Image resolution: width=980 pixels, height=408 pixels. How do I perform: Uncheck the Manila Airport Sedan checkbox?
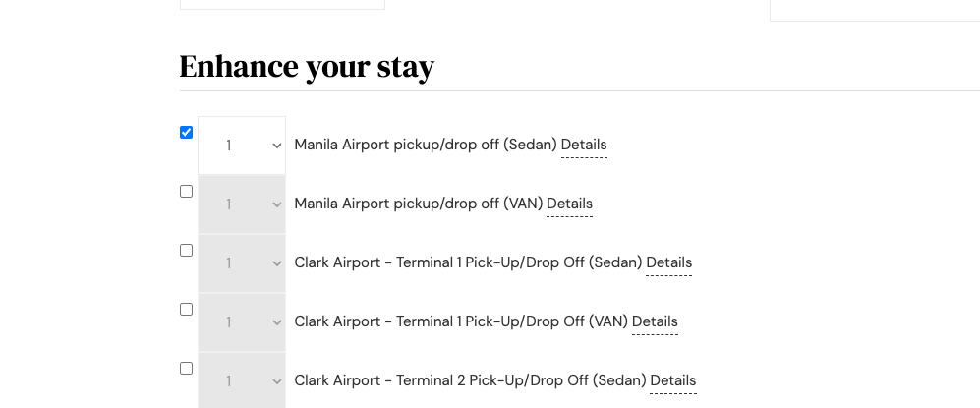pyautogui.click(x=186, y=133)
